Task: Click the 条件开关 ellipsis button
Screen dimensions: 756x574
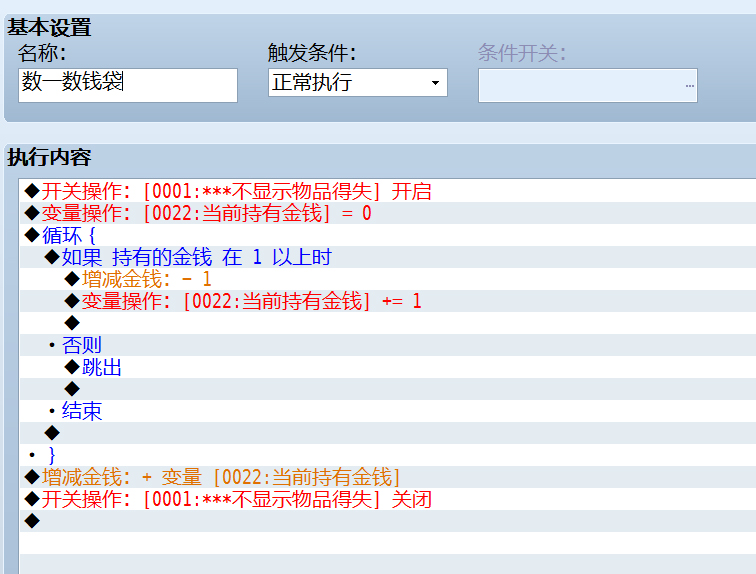Action: [x=689, y=86]
